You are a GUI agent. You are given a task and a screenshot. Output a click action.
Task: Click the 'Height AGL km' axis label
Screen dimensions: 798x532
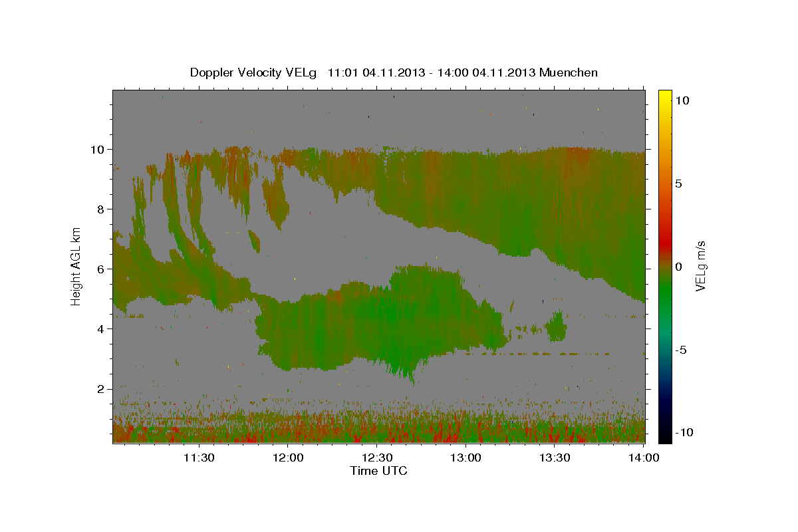coord(76,266)
